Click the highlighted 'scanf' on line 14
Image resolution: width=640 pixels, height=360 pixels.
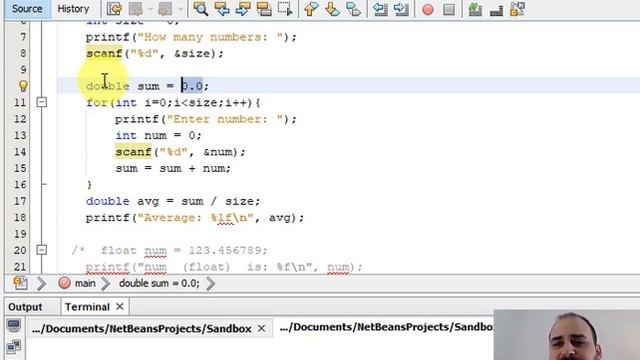133,151
